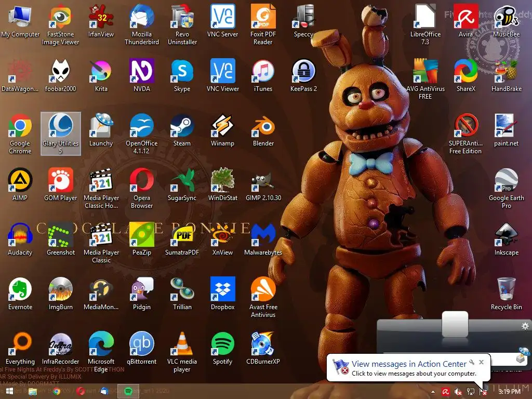Image resolution: width=532 pixels, height=399 pixels.
Task: Launch the PeaZip desktop icon
Action: (142, 240)
